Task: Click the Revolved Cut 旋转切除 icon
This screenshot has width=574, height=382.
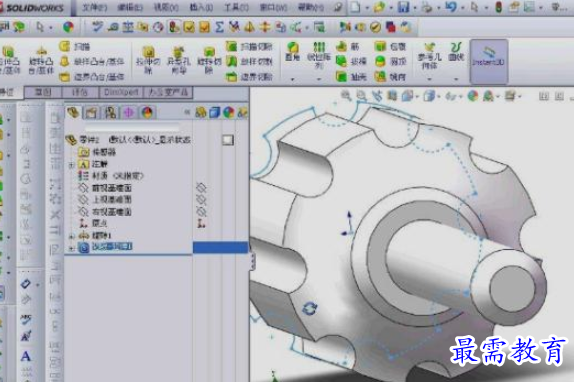Action: pyautogui.click(x=209, y=52)
